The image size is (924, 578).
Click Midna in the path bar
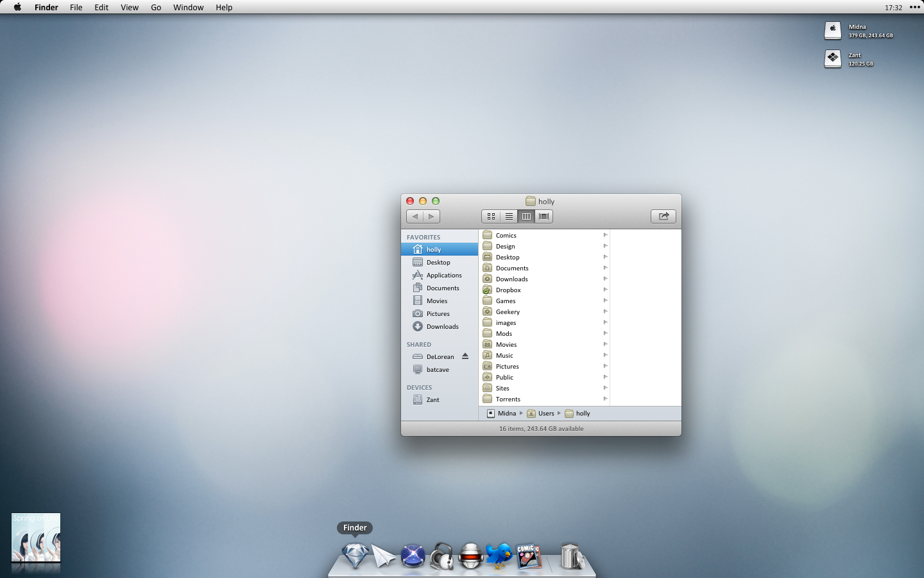point(501,413)
